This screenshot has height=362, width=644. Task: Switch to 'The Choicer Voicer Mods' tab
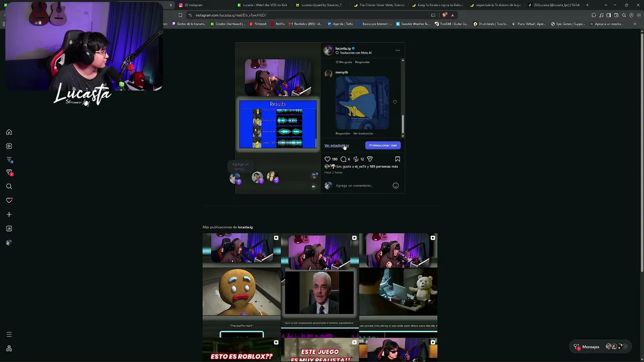coord(378,5)
